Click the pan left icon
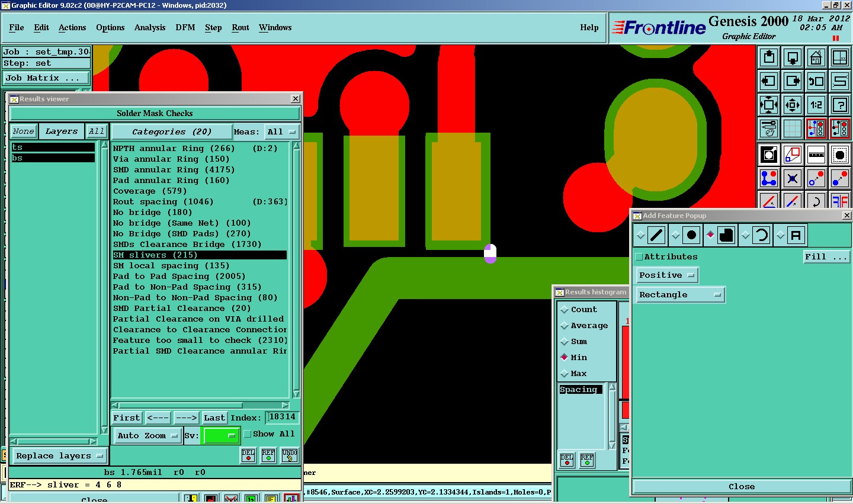Screen dimensions: 853x504 point(769,81)
